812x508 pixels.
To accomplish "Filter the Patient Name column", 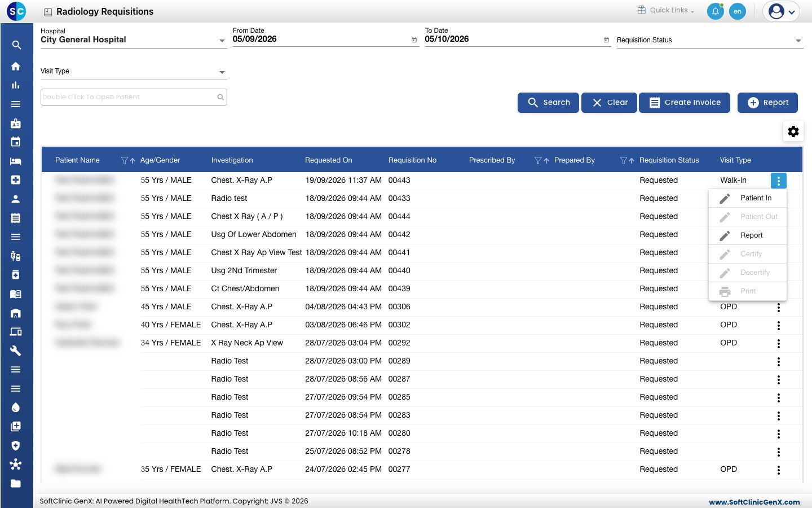I will [125, 160].
